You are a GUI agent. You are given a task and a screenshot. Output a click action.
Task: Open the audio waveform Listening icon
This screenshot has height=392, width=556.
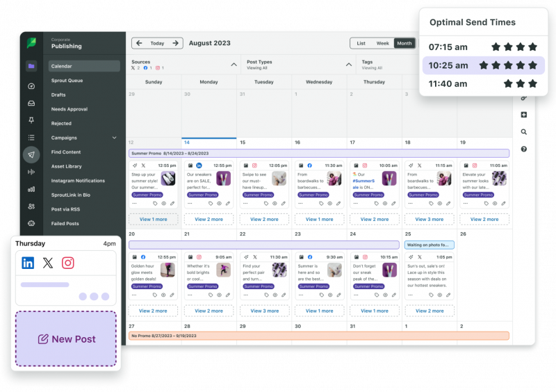pyautogui.click(x=31, y=172)
